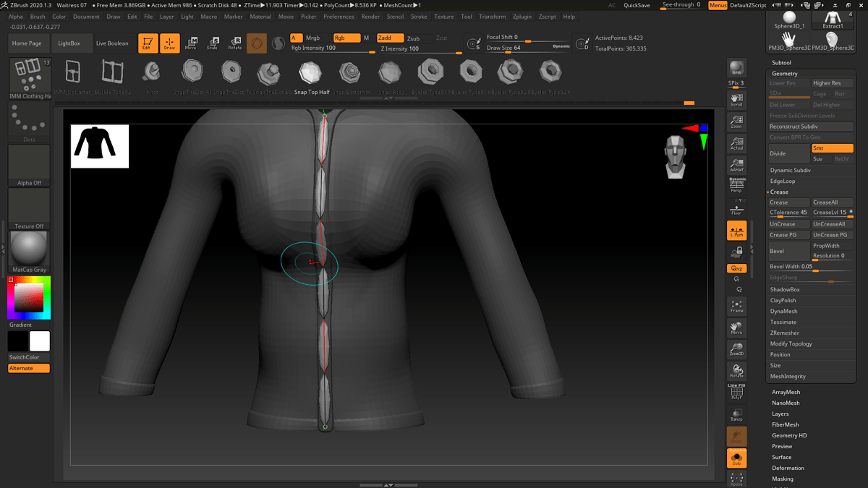Viewport: 868px width, 488px height.
Task: Render with the BPR button
Action: pos(736,68)
